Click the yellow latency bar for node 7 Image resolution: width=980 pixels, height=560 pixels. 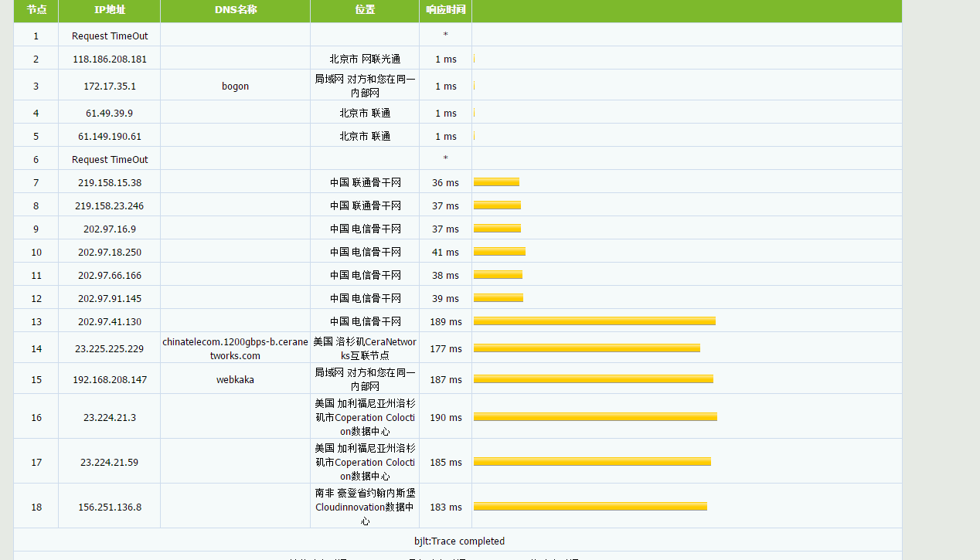click(496, 182)
